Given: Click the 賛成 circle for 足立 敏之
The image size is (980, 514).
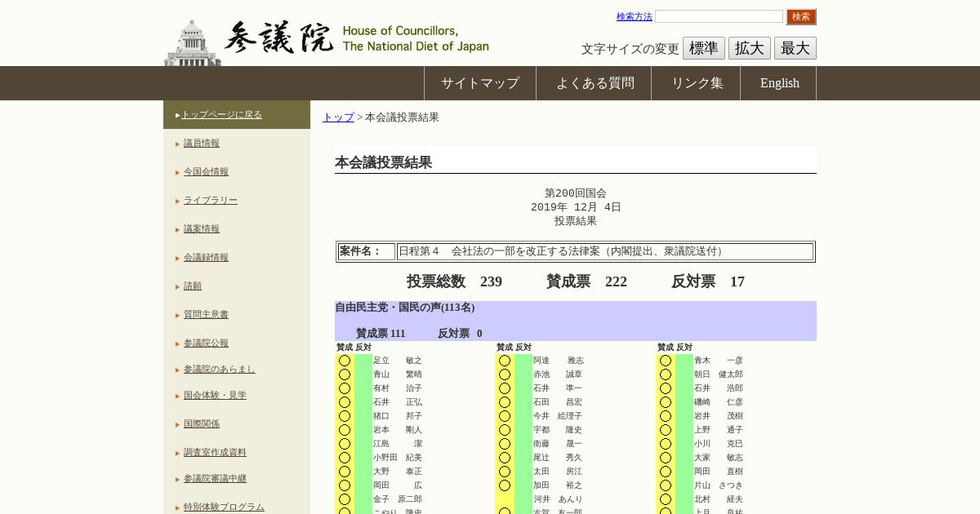Looking at the screenshot, I should pos(345,361).
